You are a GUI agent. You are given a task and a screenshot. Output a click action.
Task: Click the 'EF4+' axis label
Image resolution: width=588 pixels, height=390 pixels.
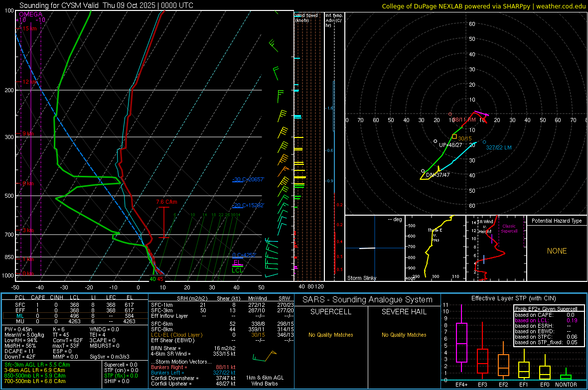(x=461, y=385)
